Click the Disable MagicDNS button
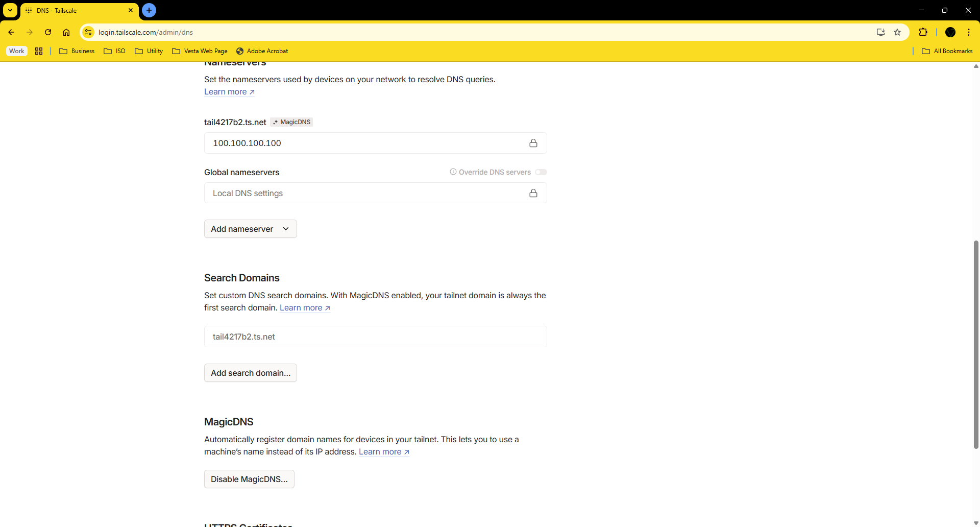980x527 pixels. [x=249, y=479]
